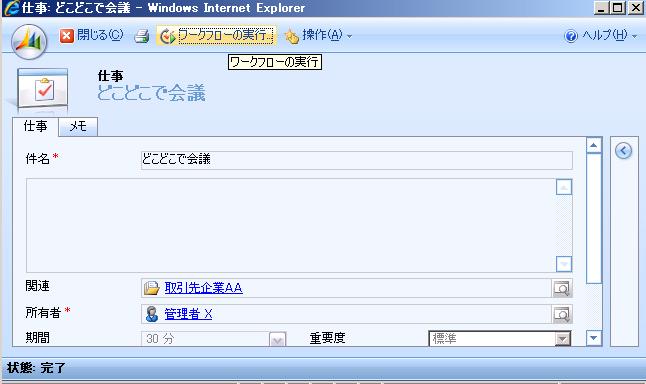Click the red 閉じる close icon
Image resolution: width=646 pixels, height=384 pixels.
tap(66, 36)
